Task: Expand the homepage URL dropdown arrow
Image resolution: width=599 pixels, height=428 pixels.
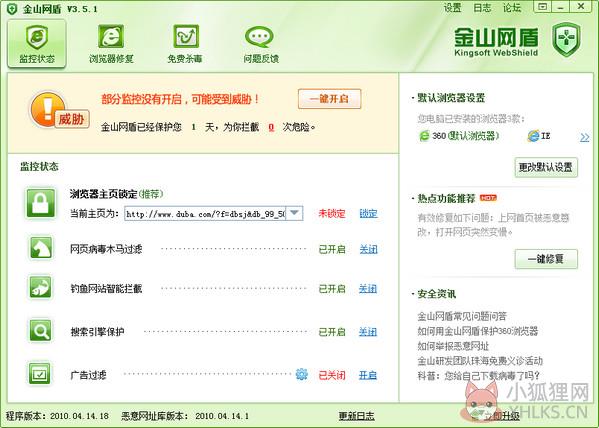Action: click(x=294, y=213)
